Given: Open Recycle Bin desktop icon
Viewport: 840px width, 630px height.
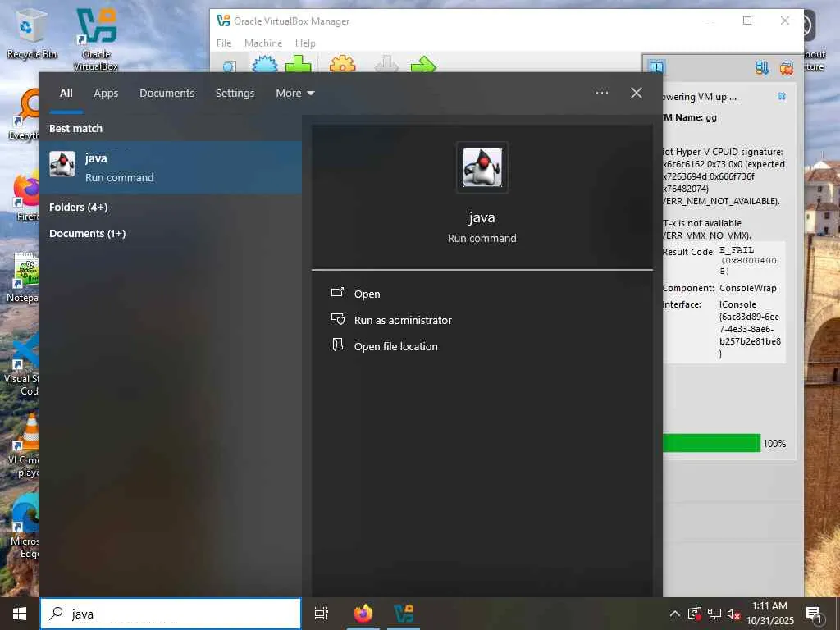Looking at the screenshot, I should point(32,34).
